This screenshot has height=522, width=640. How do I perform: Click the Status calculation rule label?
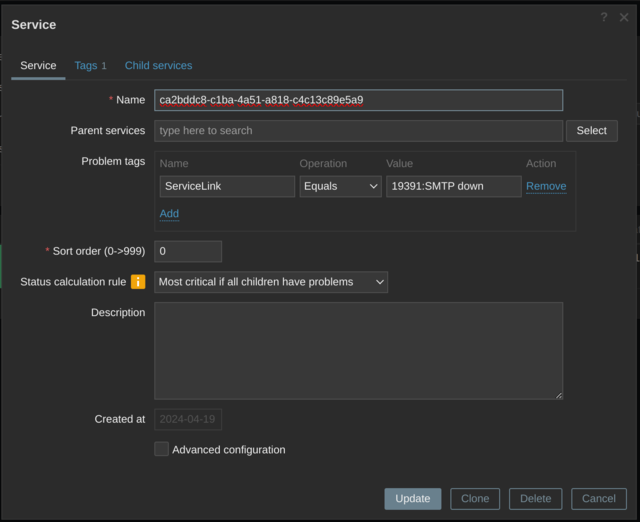coord(73,282)
